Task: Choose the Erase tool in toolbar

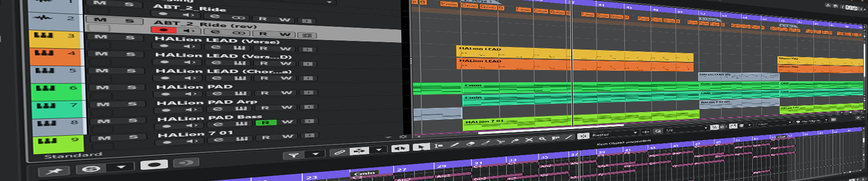Action: click(x=470, y=144)
